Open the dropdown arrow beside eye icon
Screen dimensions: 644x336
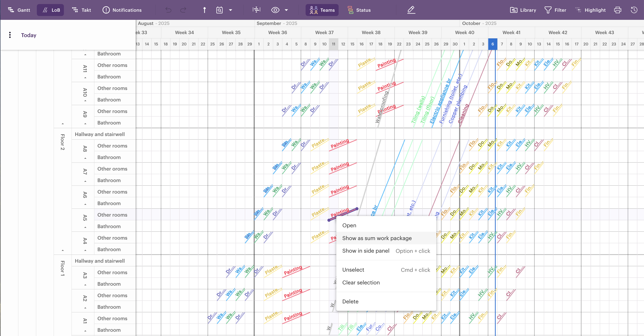286,10
